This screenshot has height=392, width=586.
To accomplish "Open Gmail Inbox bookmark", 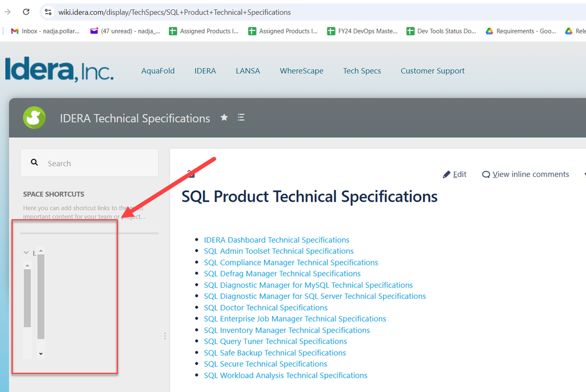I will (x=45, y=32).
